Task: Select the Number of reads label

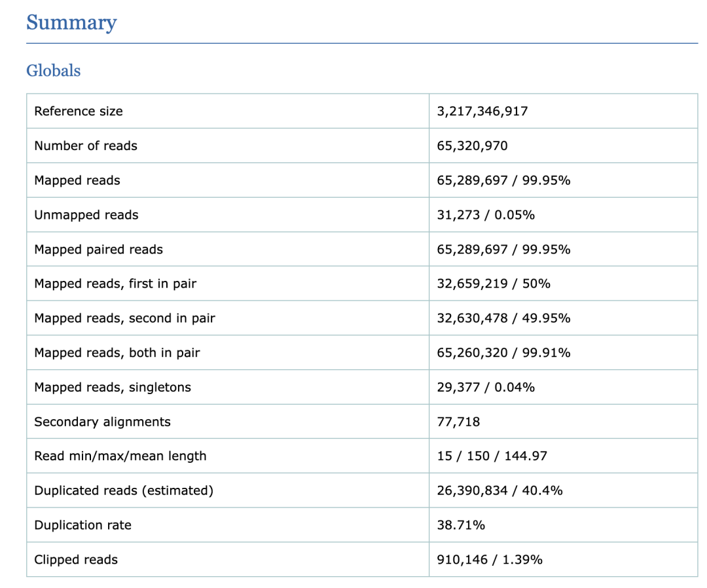Action: pos(86,146)
